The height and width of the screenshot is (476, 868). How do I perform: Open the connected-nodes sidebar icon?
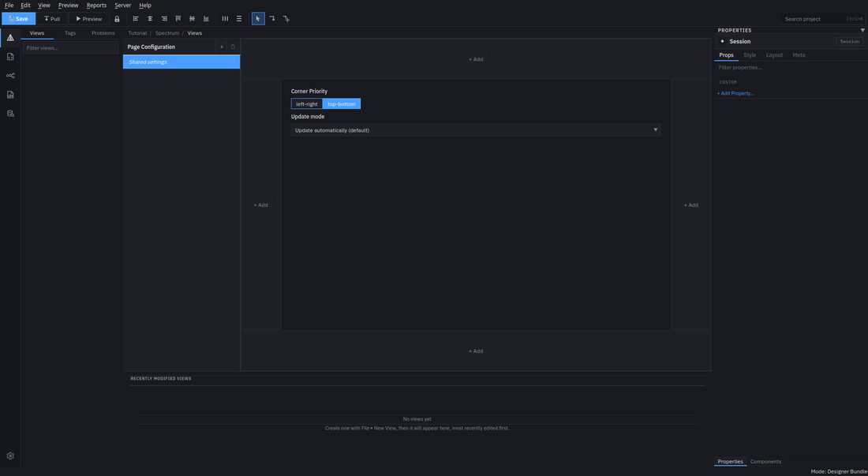(10, 75)
